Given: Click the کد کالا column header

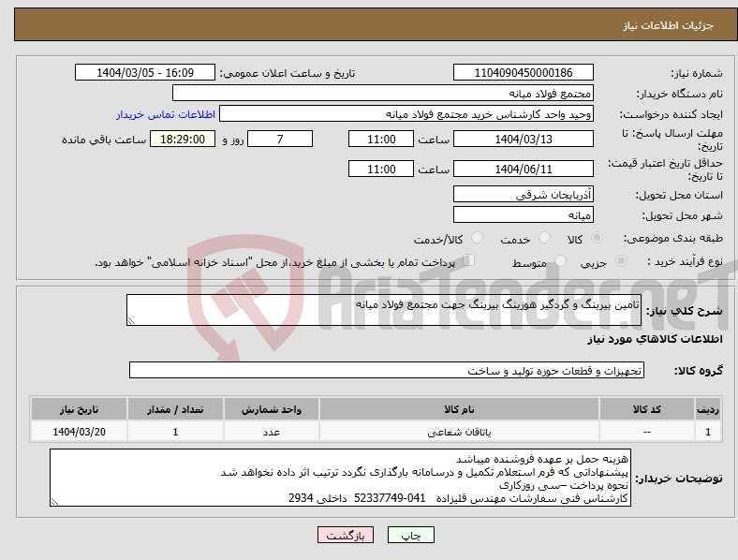Looking at the screenshot, I should 647,409.
